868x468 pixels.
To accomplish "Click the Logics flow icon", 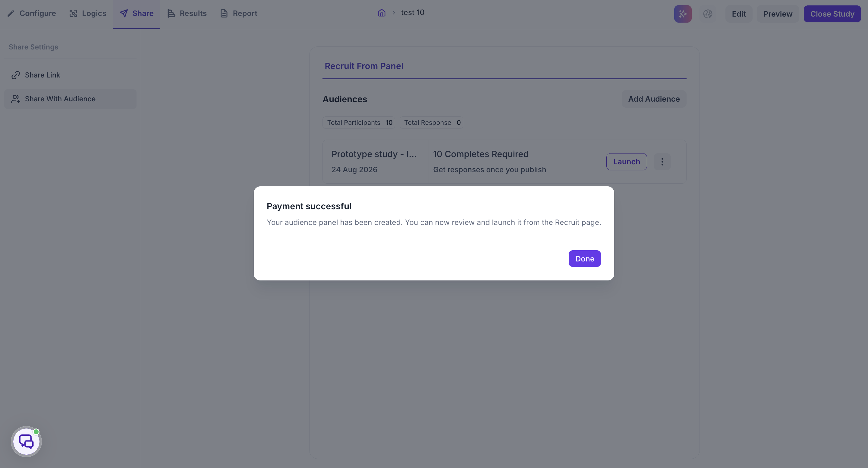I will [x=73, y=14].
